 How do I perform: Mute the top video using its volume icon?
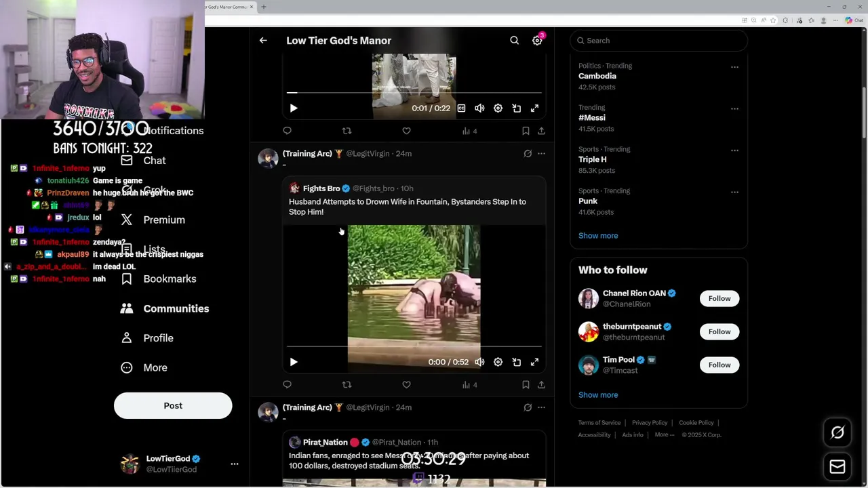[x=479, y=108]
